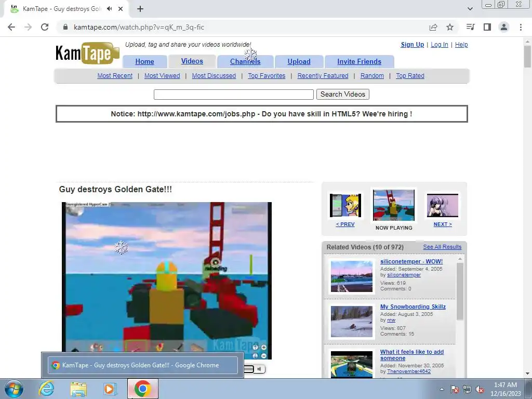Open Windows Explorer folder in taskbar

coord(78,389)
